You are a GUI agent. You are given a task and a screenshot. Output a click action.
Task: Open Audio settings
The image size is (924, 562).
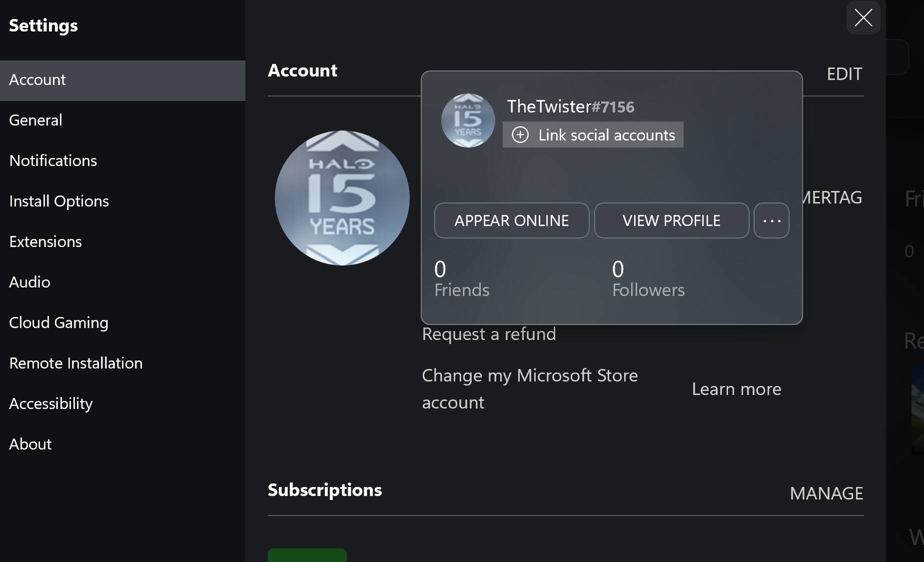[x=30, y=282]
